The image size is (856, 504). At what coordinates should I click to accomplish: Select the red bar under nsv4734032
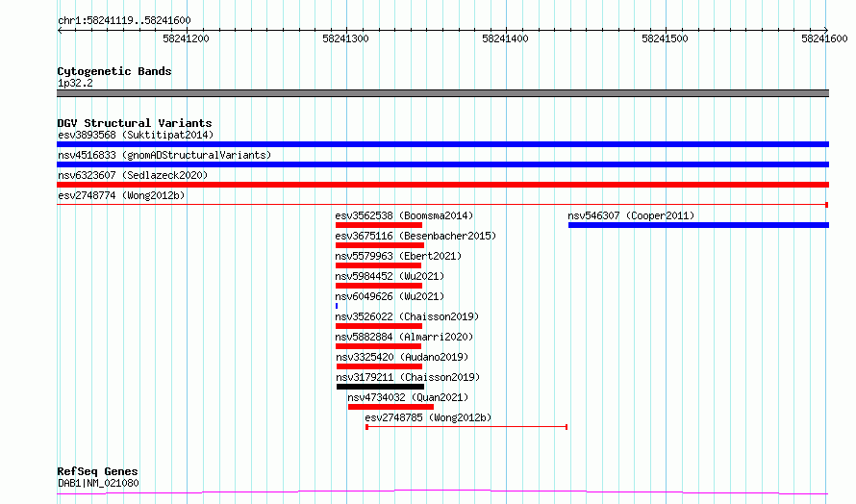[390, 407]
